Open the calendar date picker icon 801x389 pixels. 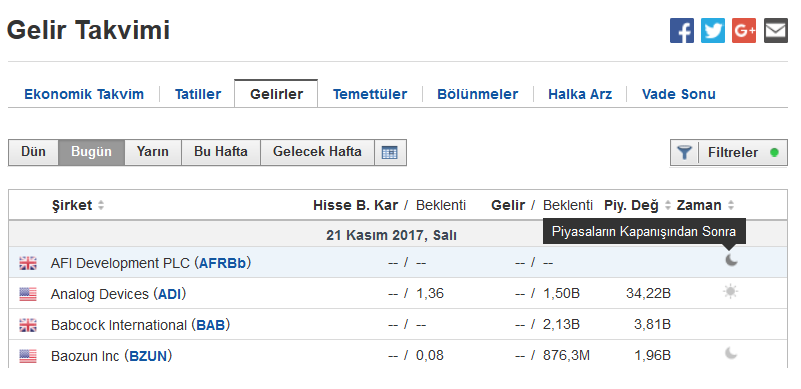tap(390, 152)
